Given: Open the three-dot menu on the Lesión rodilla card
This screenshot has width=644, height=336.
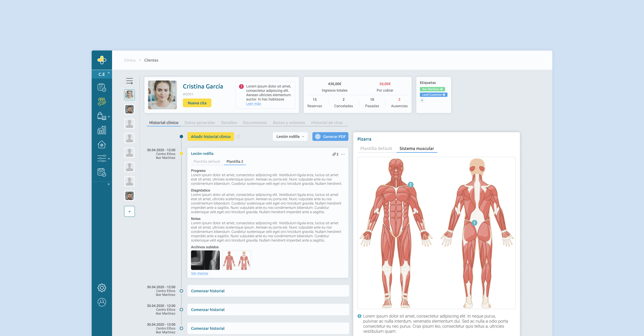Looking at the screenshot, I should [x=343, y=155].
